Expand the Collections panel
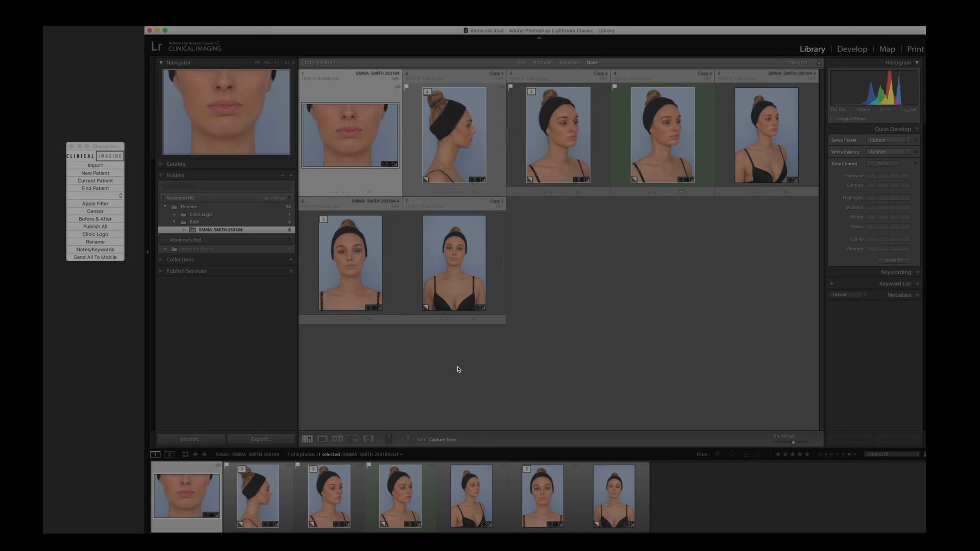The image size is (980, 551). click(x=161, y=260)
